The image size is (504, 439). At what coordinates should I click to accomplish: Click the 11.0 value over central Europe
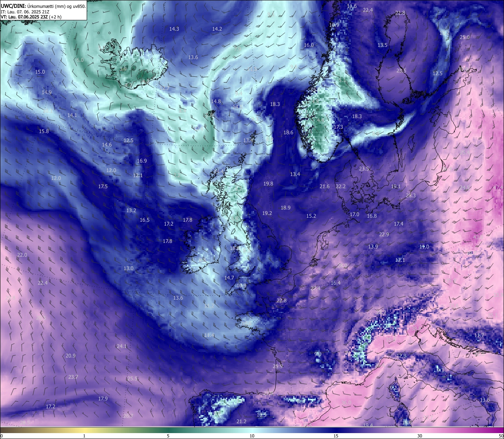(424, 246)
